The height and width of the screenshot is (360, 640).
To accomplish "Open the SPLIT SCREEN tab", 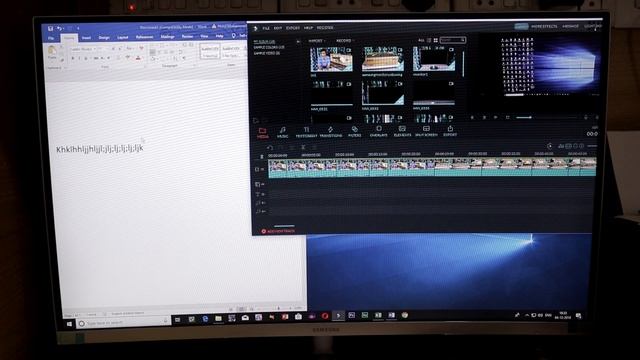I will pyautogui.click(x=426, y=131).
